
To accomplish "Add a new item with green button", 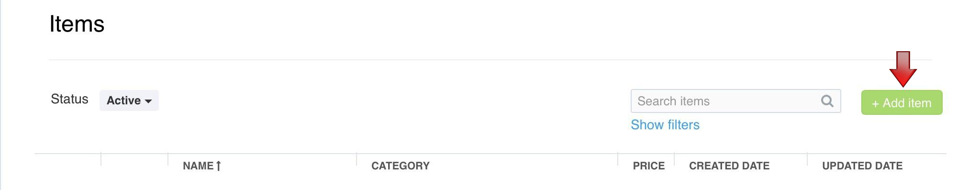I will [x=902, y=102].
